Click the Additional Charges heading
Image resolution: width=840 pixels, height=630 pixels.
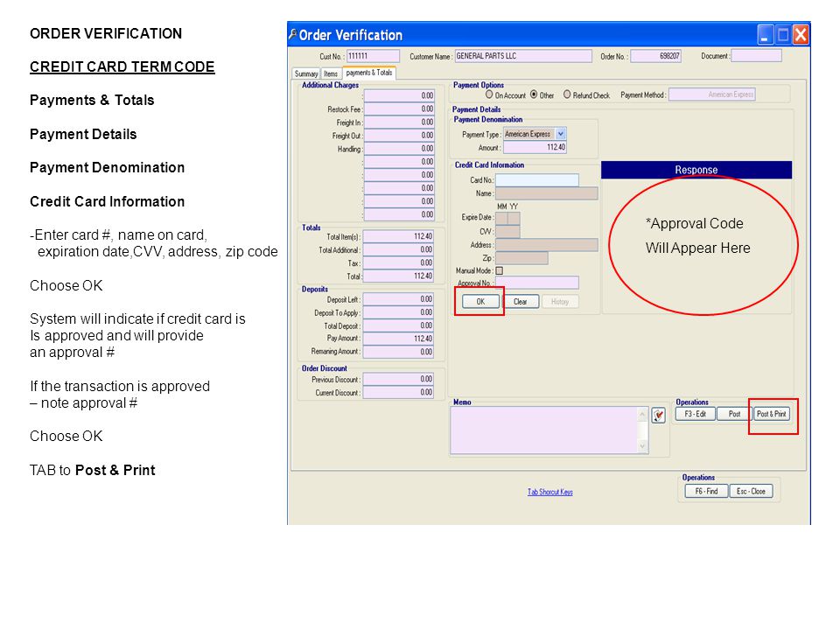330,85
